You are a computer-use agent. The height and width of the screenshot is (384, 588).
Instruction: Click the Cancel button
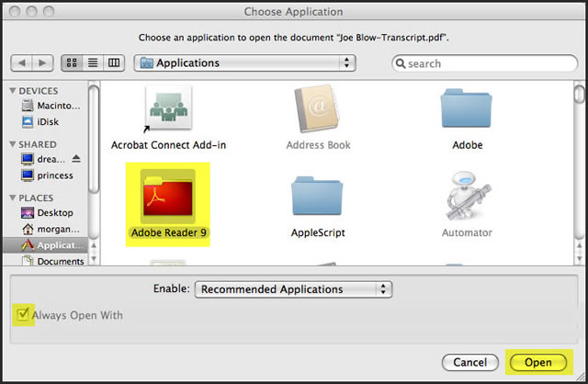470,362
